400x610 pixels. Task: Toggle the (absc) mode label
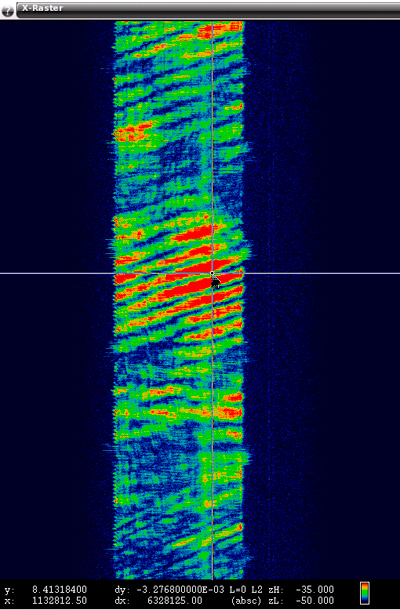click(246, 600)
